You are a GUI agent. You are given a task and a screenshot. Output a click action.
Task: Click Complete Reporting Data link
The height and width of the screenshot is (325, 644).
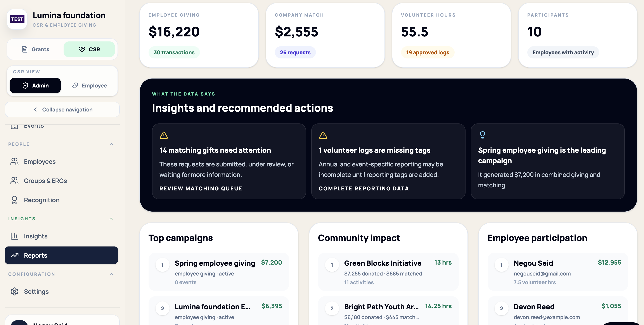(x=364, y=188)
